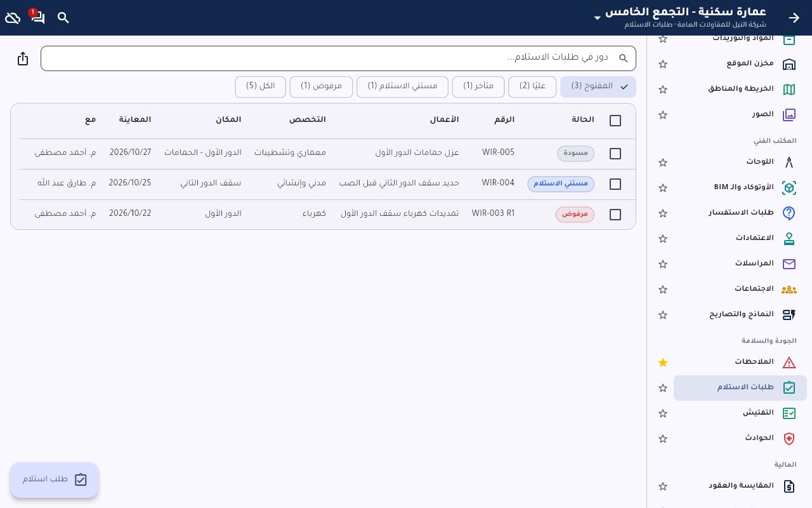Go to الصور photos section
Screen dimensions: 812x508
click(740, 115)
